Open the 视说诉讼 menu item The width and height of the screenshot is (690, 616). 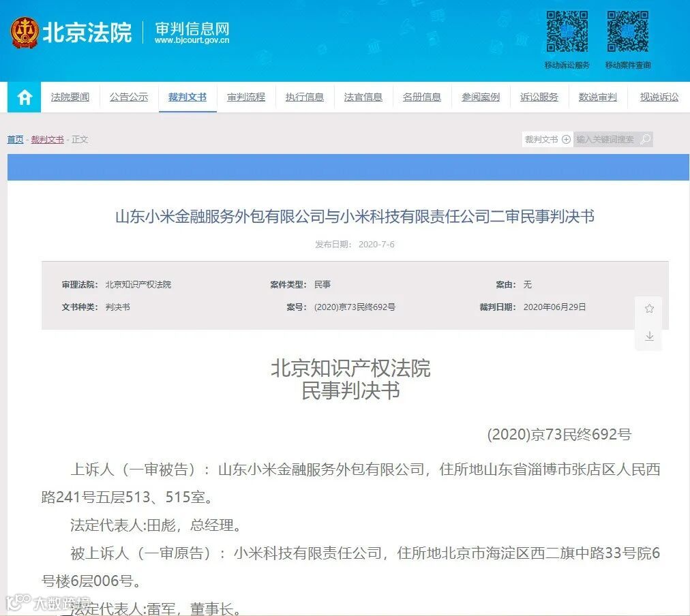coord(659,97)
